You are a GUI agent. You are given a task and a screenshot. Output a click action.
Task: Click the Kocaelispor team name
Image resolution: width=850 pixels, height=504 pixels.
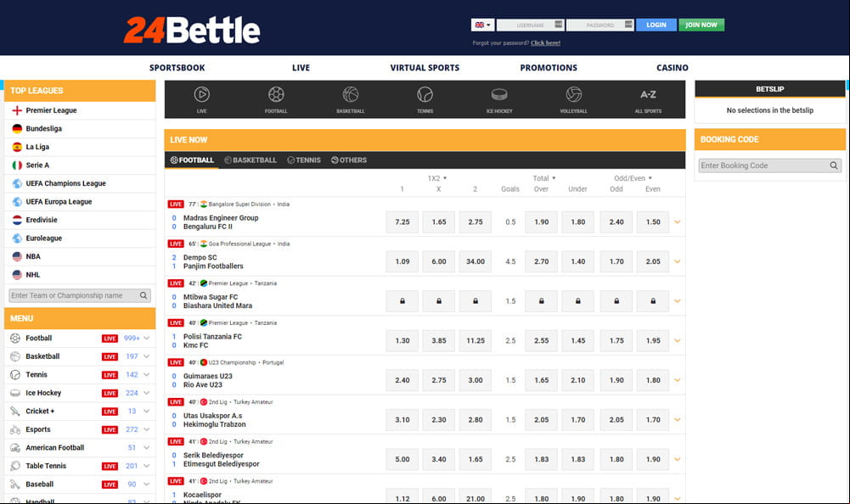click(x=202, y=495)
